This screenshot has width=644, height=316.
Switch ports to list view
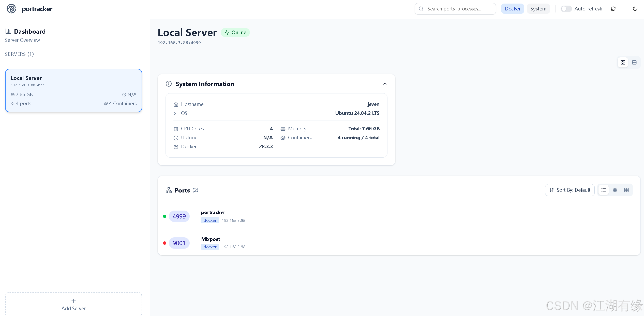[x=603, y=190]
